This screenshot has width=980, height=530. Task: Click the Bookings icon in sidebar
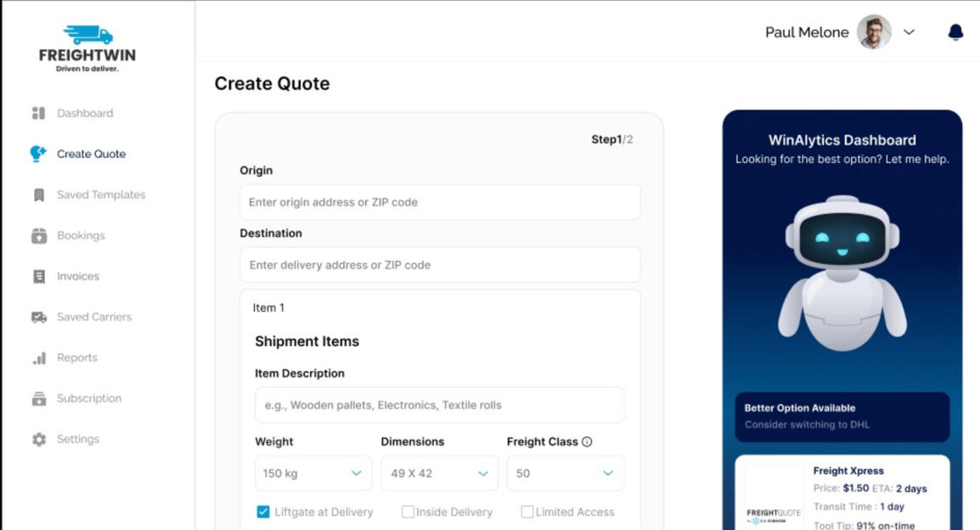(x=38, y=236)
